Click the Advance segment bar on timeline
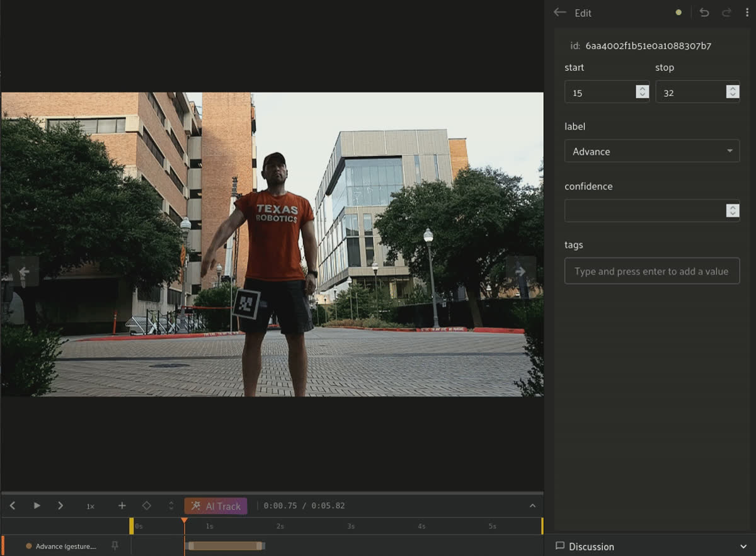 226,546
